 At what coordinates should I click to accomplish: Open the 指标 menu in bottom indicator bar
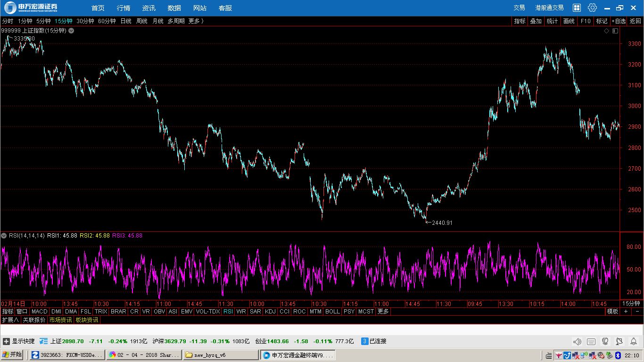[x=8, y=312]
